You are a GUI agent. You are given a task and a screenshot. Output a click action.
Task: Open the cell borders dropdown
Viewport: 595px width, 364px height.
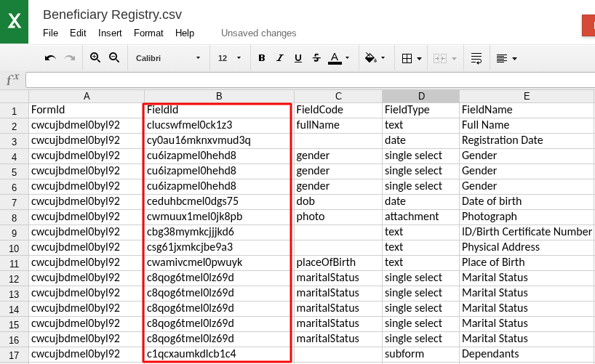point(412,58)
